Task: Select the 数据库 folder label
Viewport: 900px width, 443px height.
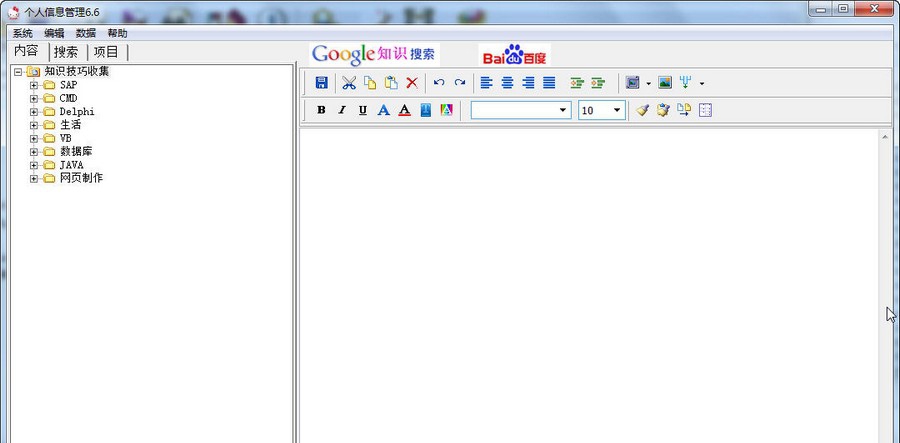Action: [x=76, y=151]
